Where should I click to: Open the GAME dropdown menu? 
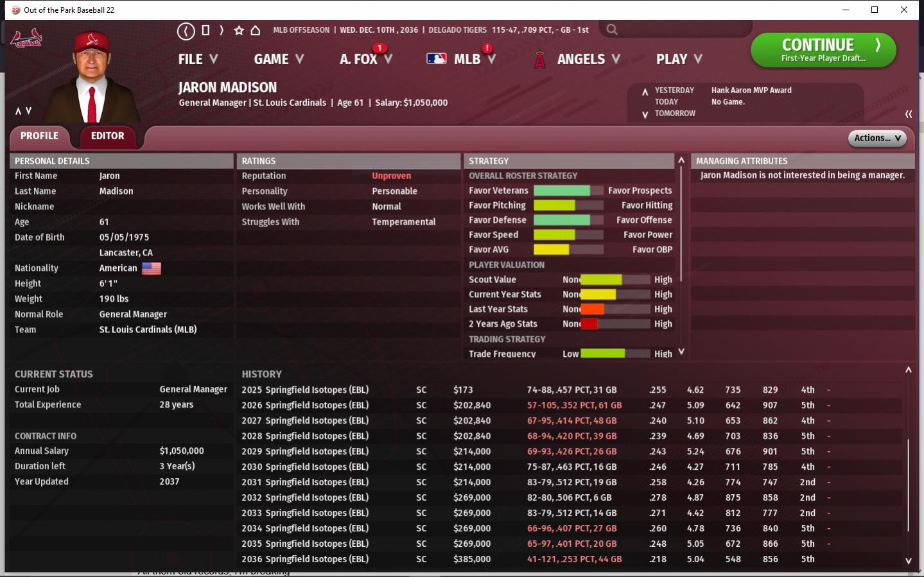point(278,59)
